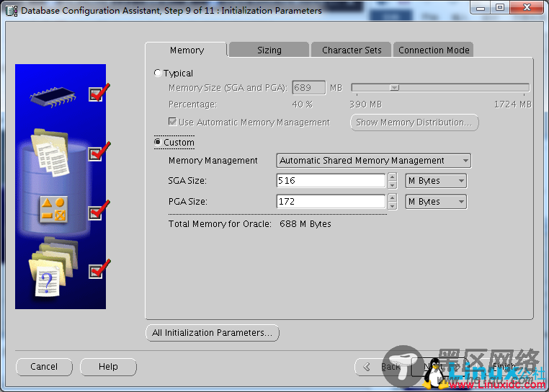This screenshot has height=392, width=549.
Task: Click the database cylinder documents icon
Action: tap(50, 152)
